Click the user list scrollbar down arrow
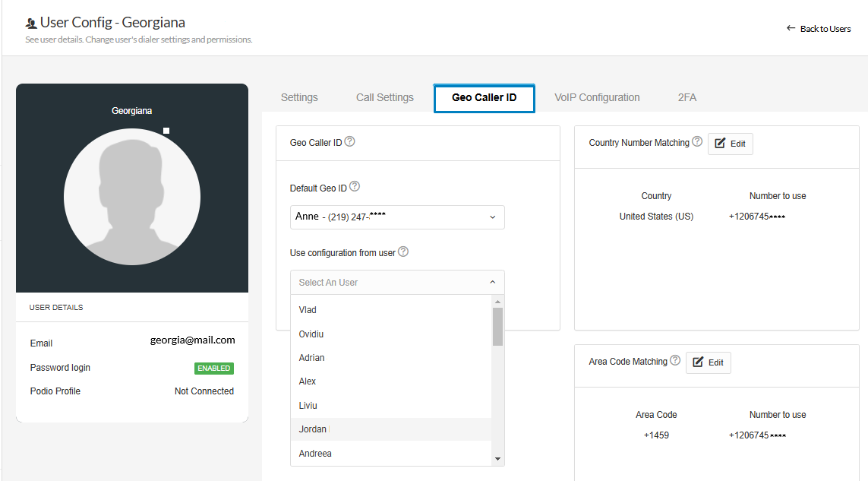 [497, 459]
